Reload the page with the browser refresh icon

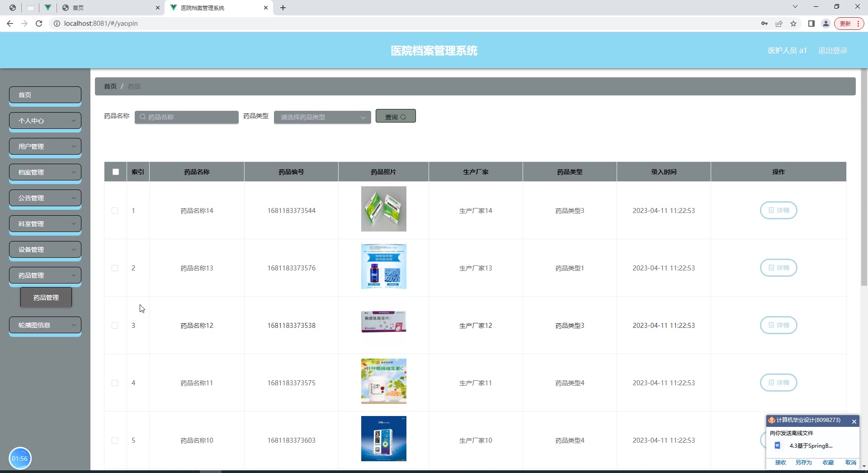(x=39, y=24)
